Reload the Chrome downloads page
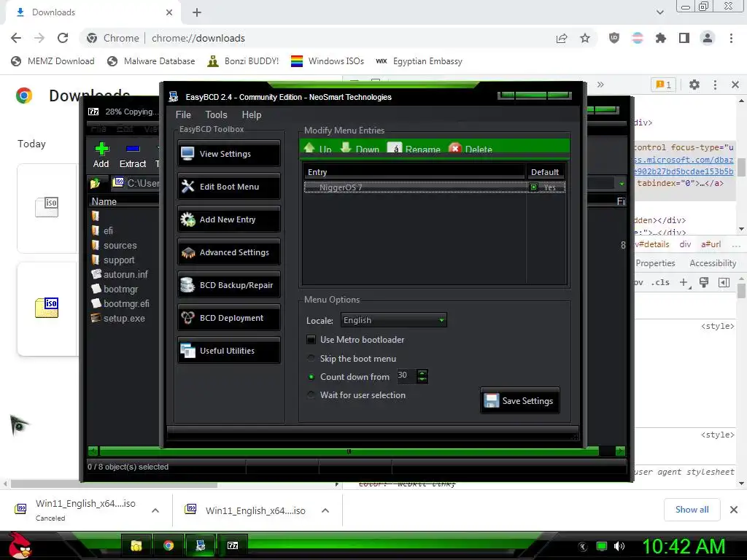 63,38
